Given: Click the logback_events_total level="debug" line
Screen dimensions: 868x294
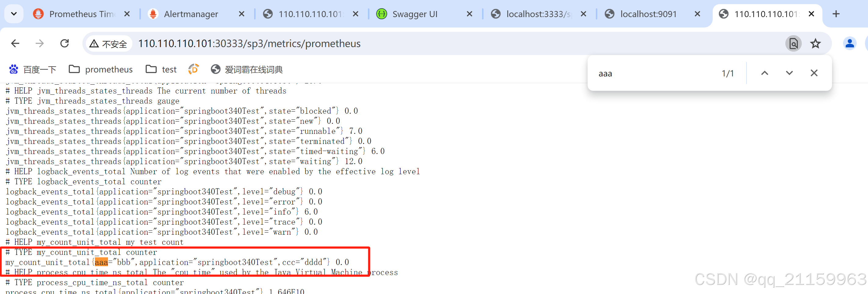Looking at the screenshot, I should click(164, 192).
